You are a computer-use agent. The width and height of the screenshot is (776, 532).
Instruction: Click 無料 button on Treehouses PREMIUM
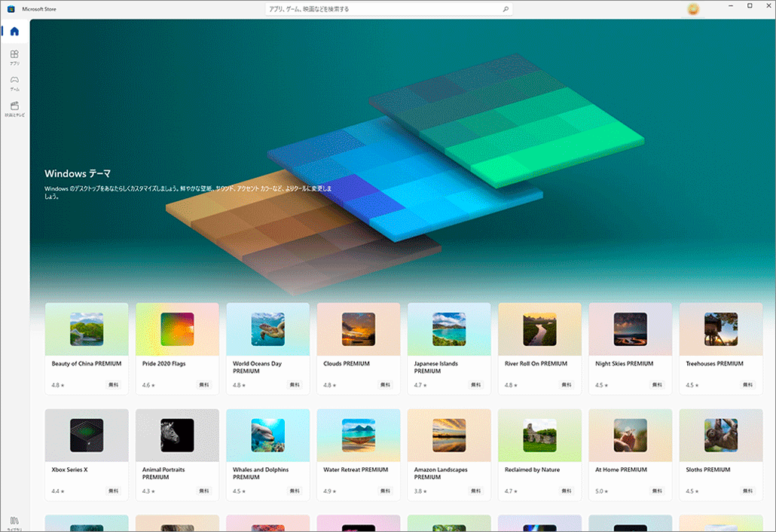[747, 384]
